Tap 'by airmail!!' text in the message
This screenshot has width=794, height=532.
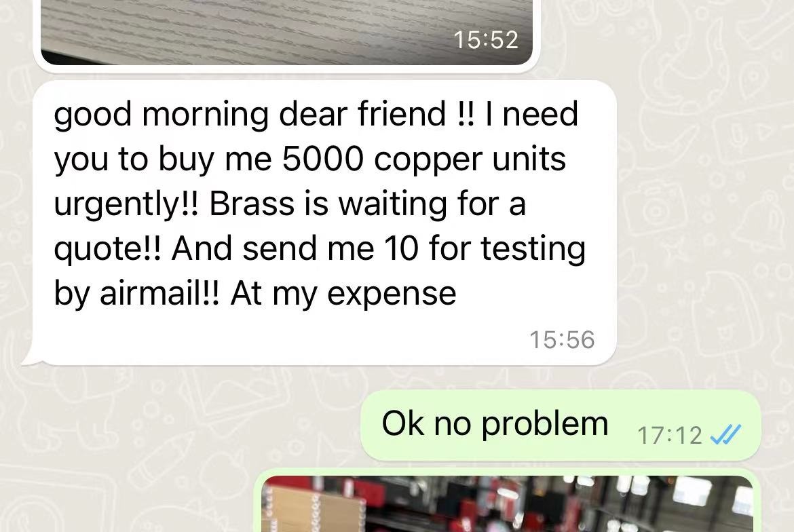tap(136, 292)
